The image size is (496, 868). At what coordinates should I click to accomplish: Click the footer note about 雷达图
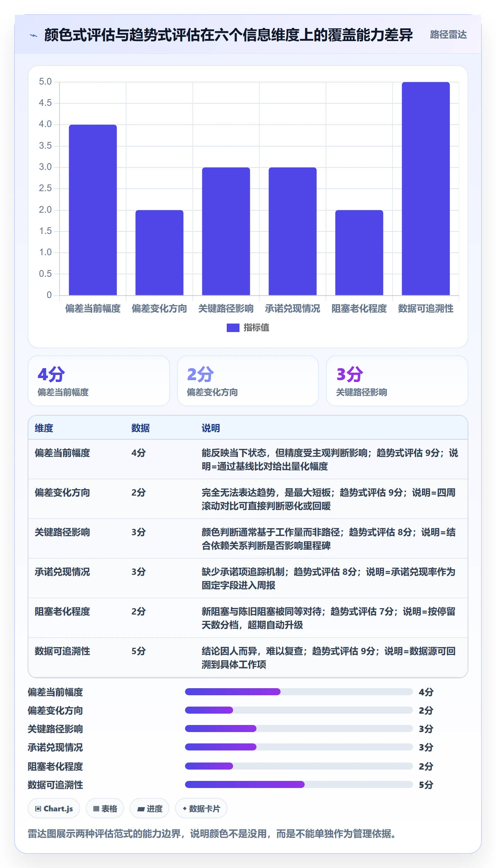[212, 834]
